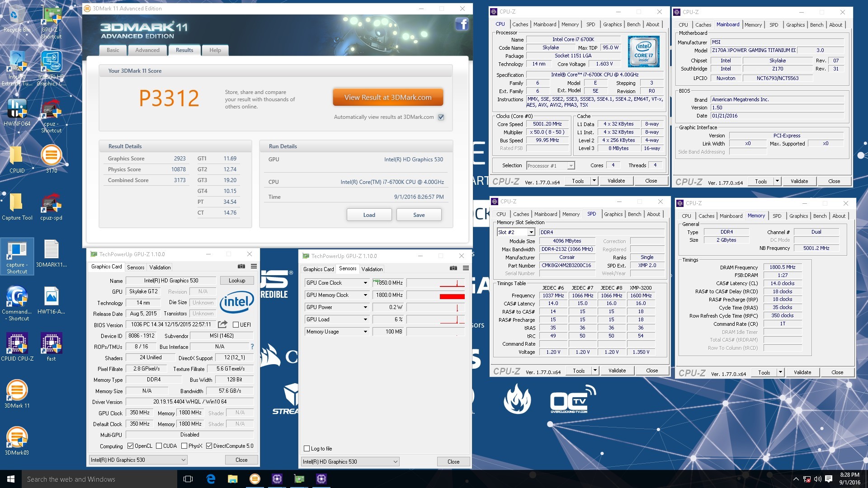The image size is (868, 488).
Task: Open the 3DMARK11 text file icon
Action: click(51, 253)
